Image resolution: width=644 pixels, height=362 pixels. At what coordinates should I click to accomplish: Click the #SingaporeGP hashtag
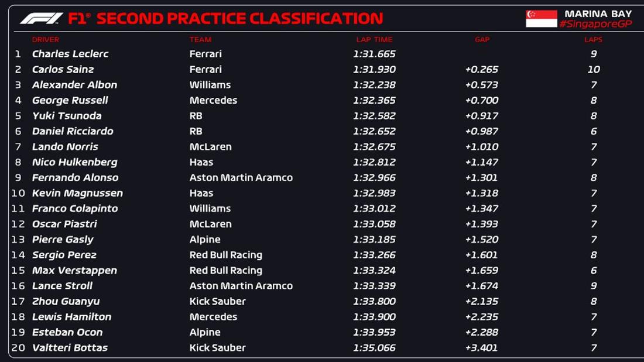point(595,24)
